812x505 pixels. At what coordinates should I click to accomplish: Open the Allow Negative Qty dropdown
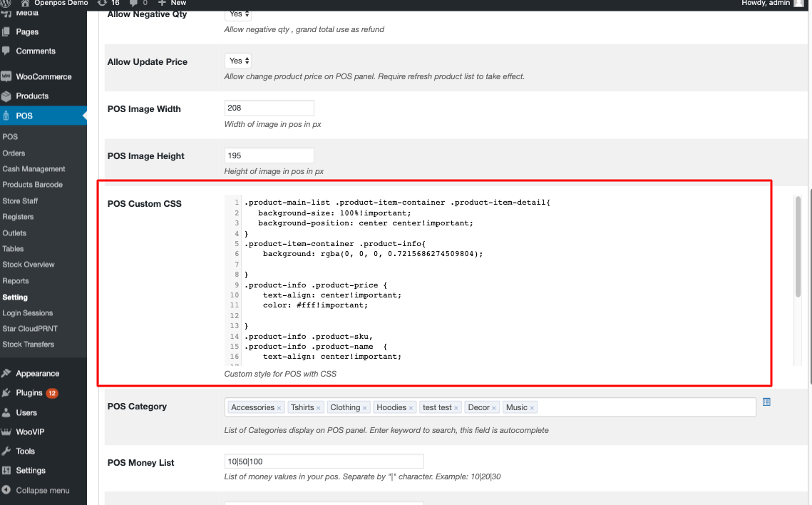pyautogui.click(x=238, y=14)
